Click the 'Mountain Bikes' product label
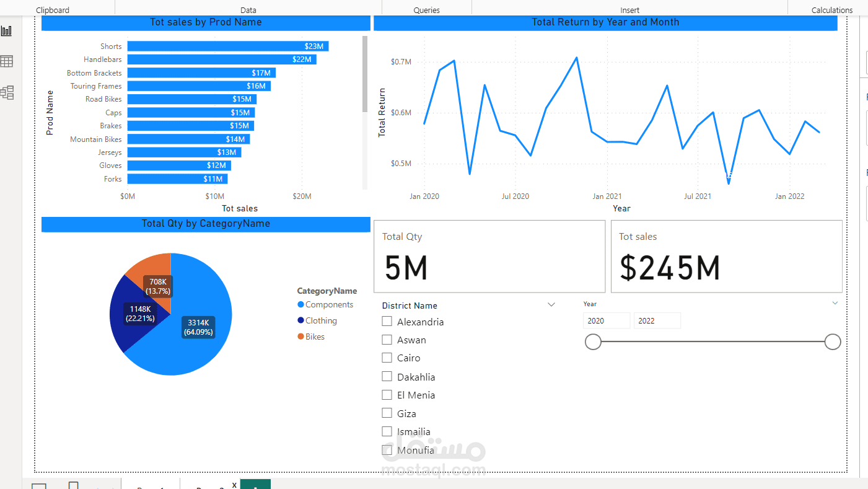This screenshot has height=489, width=868. click(96, 139)
